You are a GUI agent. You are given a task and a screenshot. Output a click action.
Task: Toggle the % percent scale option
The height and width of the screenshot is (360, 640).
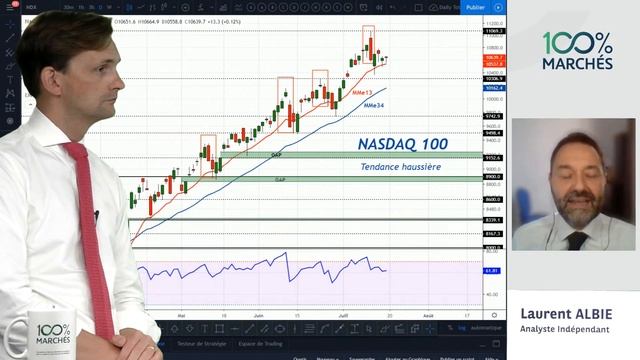pyautogui.click(x=450, y=328)
